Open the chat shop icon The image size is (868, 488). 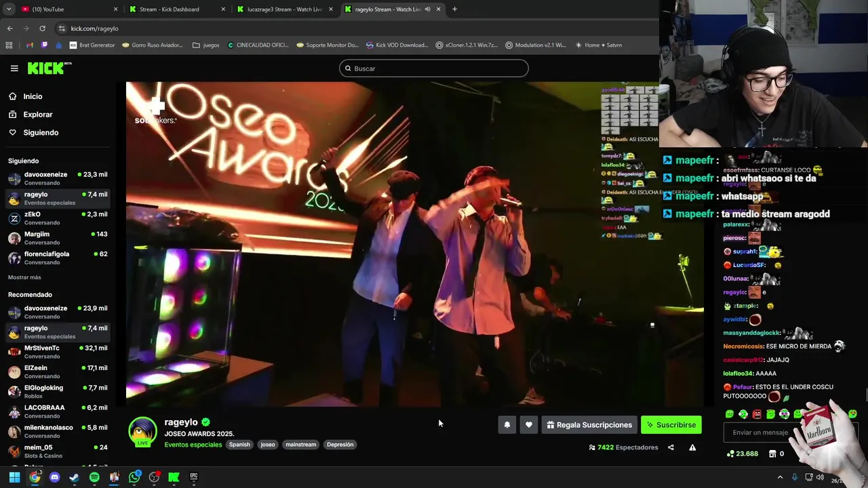point(772,453)
